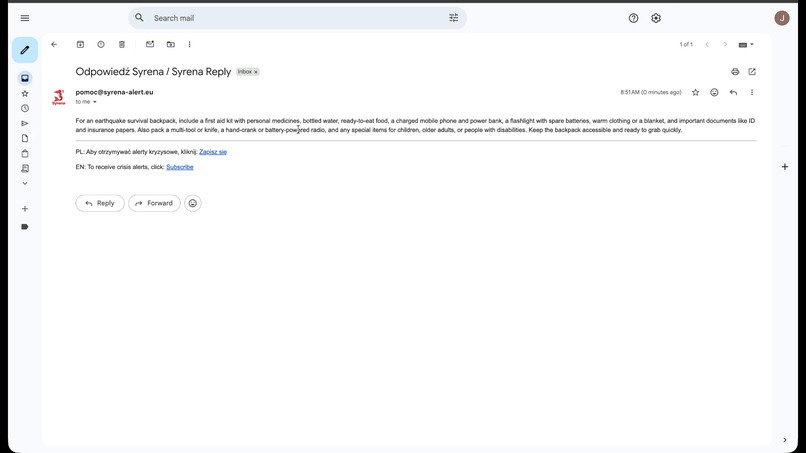Expand recipient details next to 'to me'
The image size is (806, 453).
pyautogui.click(x=95, y=102)
